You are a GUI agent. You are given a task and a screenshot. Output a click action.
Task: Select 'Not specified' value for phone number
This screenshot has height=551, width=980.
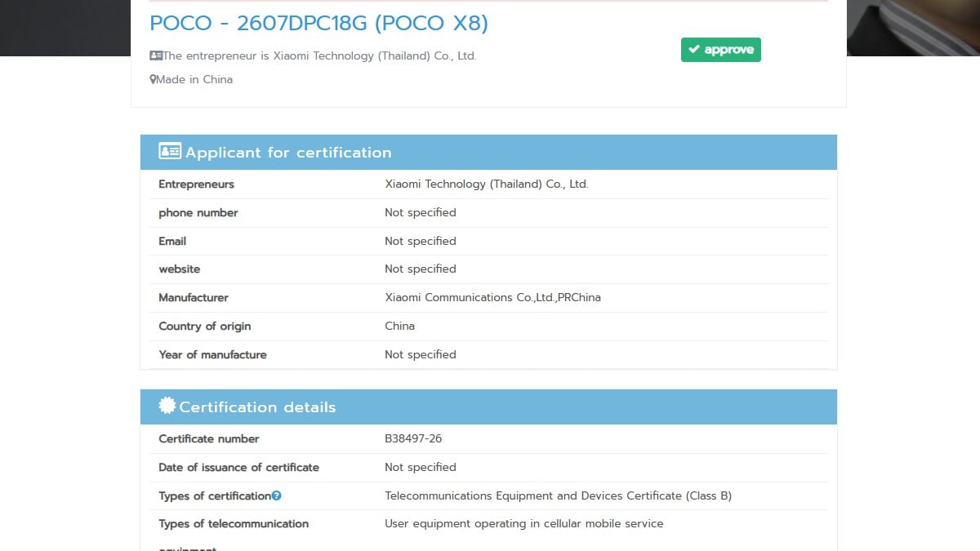coord(421,212)
